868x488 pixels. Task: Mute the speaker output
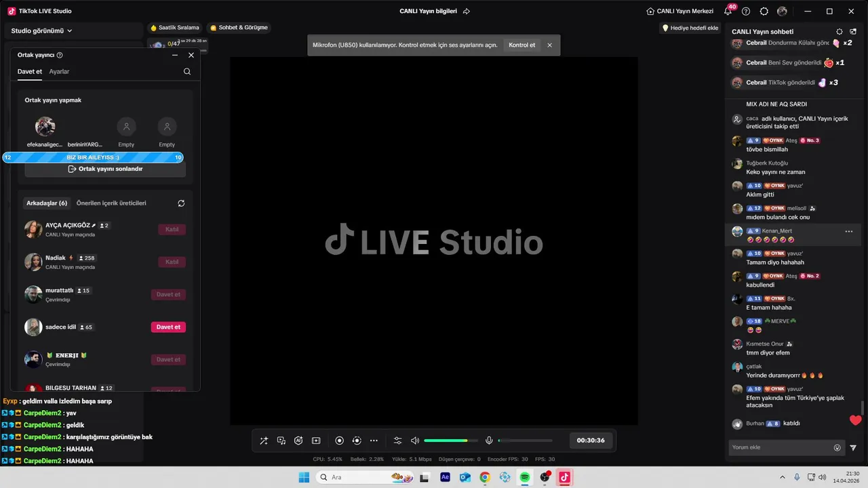click(415, 441)
